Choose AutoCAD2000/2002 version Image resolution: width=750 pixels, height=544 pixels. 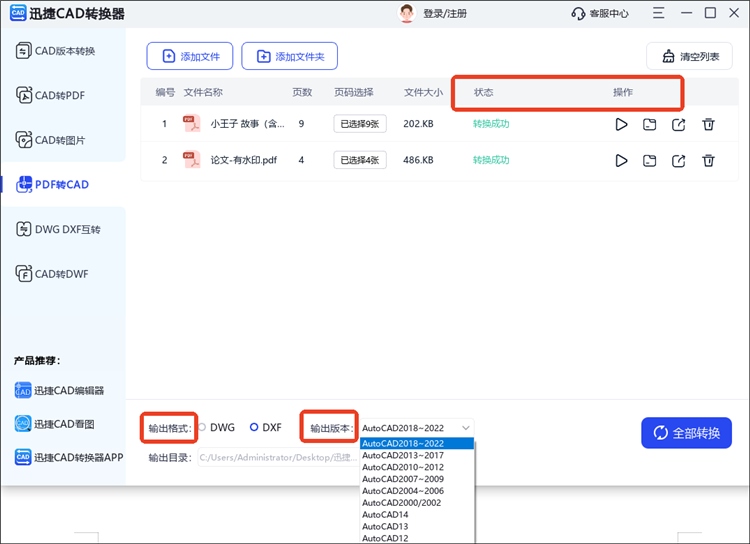point(417,503)
